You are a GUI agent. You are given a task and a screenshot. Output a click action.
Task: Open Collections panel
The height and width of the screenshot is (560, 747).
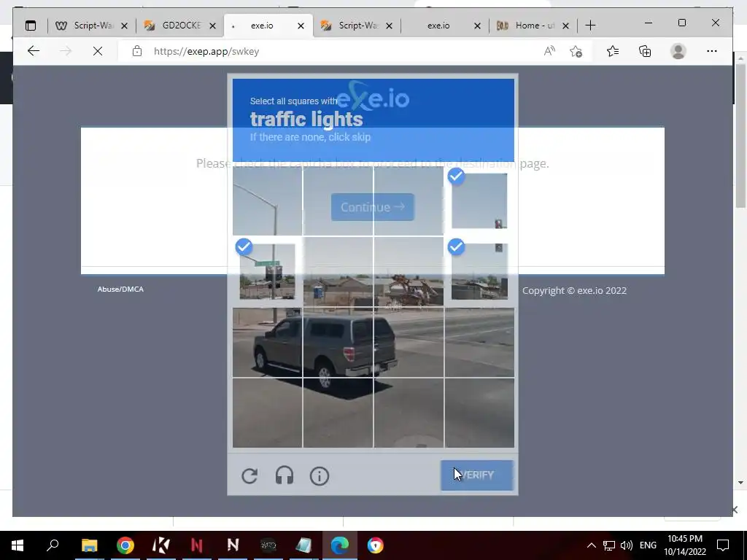(645, 51)
